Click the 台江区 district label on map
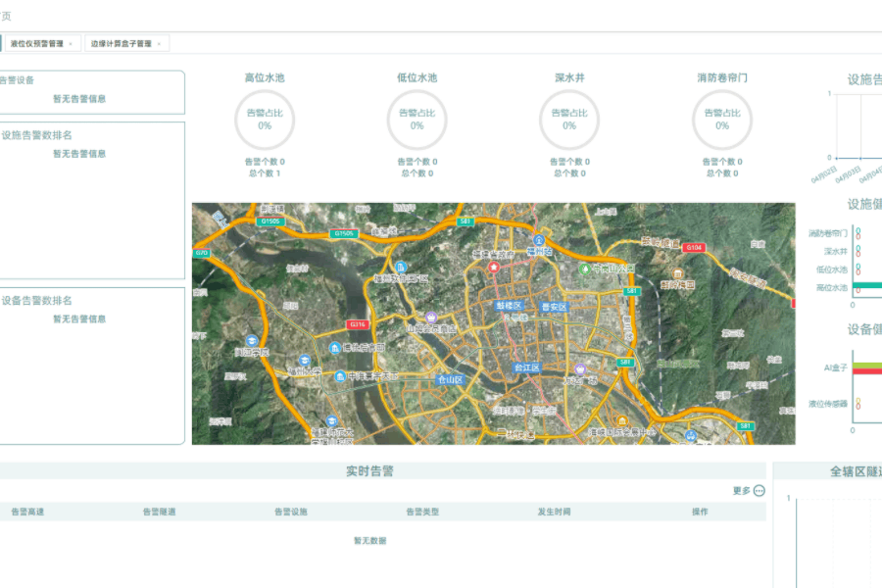Image resolution: width=882 pixels, height=588 pixels. [x=527, y=367]
